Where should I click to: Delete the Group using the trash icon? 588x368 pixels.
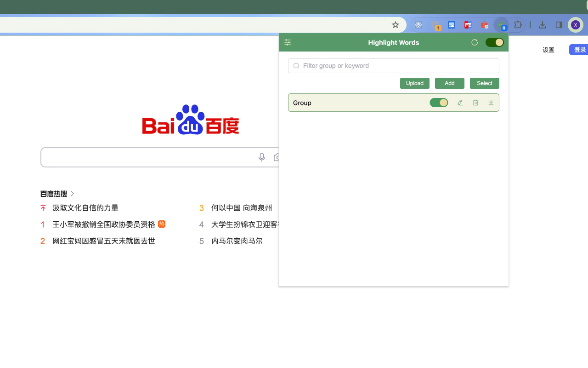(x=475, y=103)
